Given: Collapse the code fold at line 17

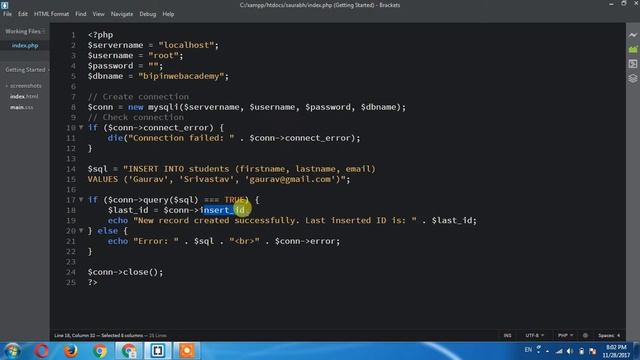Looking at the screenshot, I should 81,200.
